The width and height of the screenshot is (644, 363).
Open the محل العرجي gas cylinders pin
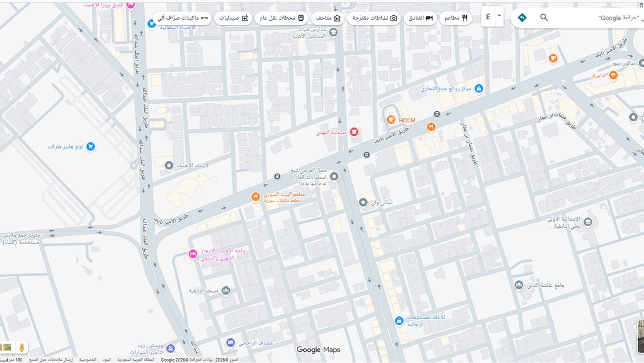pos(334,177)
